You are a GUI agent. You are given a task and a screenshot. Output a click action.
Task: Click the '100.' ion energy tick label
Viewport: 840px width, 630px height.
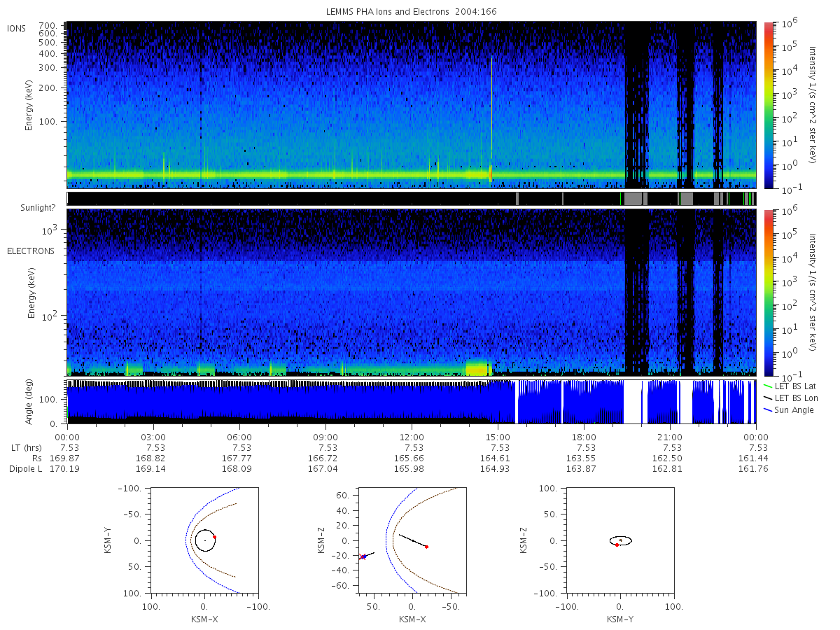coord(48,122)
